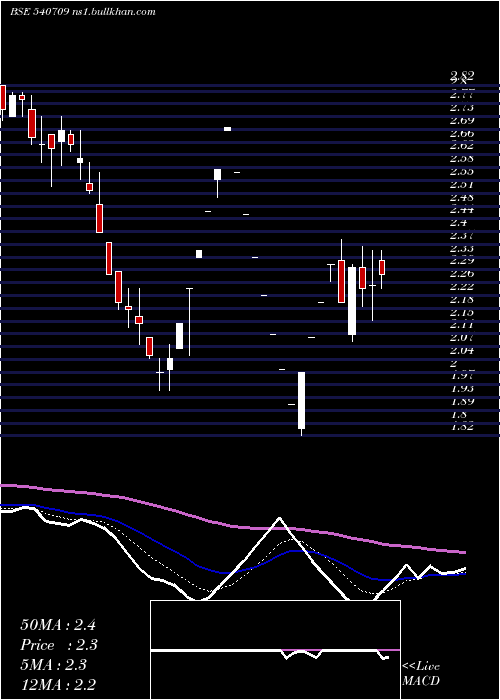Select the 2.18 price axis label
The width and height of the screenshot is (500, 700).
point(462,299)
